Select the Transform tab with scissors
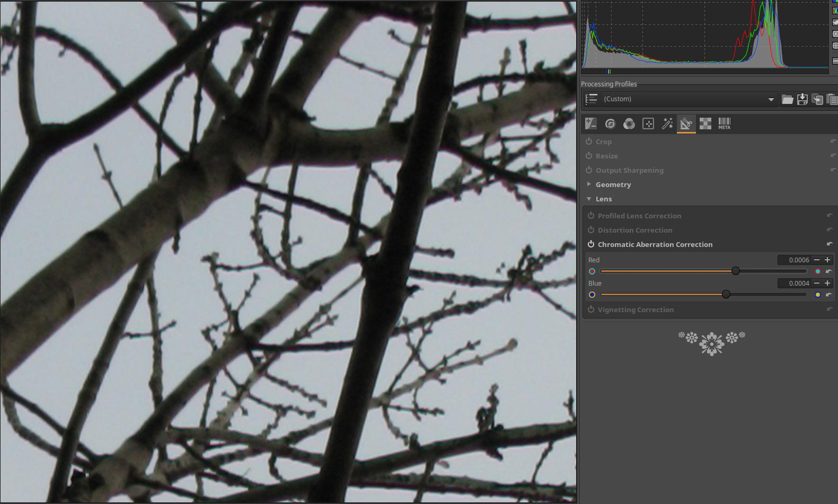 pos(686,124)
